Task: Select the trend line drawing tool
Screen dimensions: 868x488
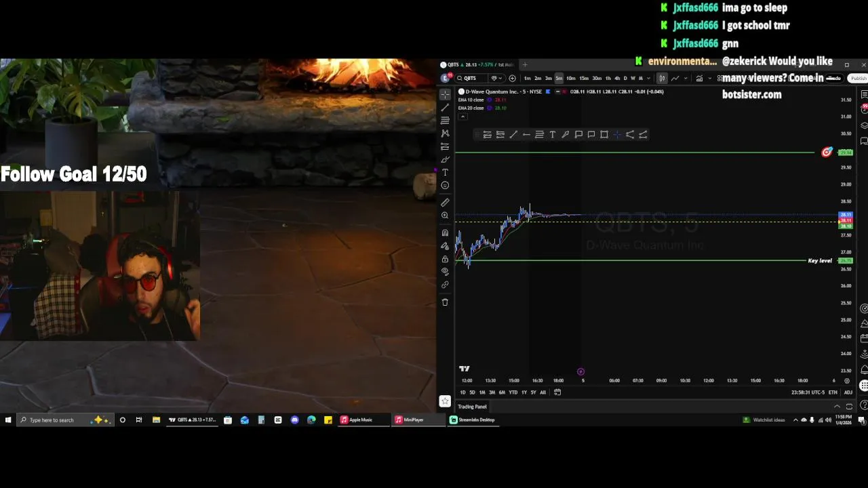Action: (445, 107)
